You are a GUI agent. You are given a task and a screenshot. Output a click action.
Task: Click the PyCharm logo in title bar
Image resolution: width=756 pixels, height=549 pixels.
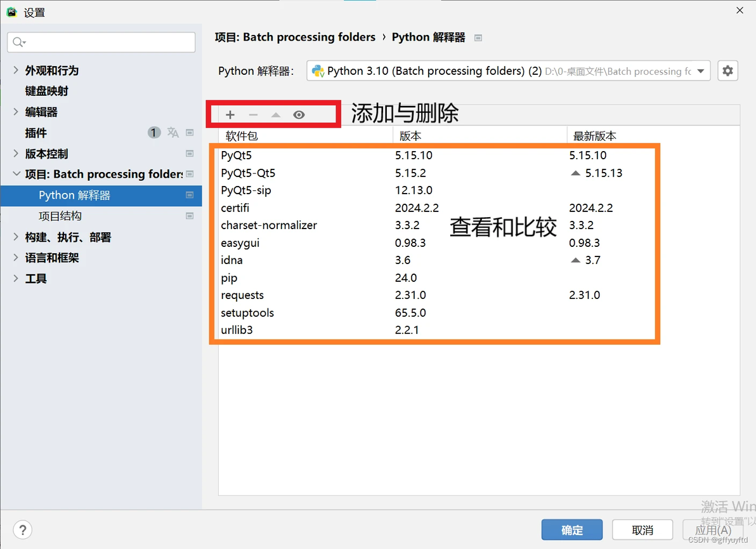point(11,12)
